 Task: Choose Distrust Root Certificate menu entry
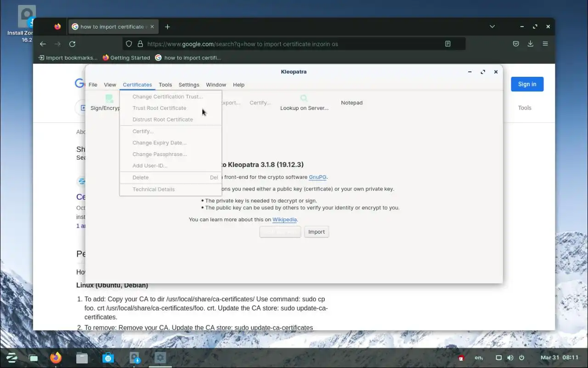coord(170,120)
